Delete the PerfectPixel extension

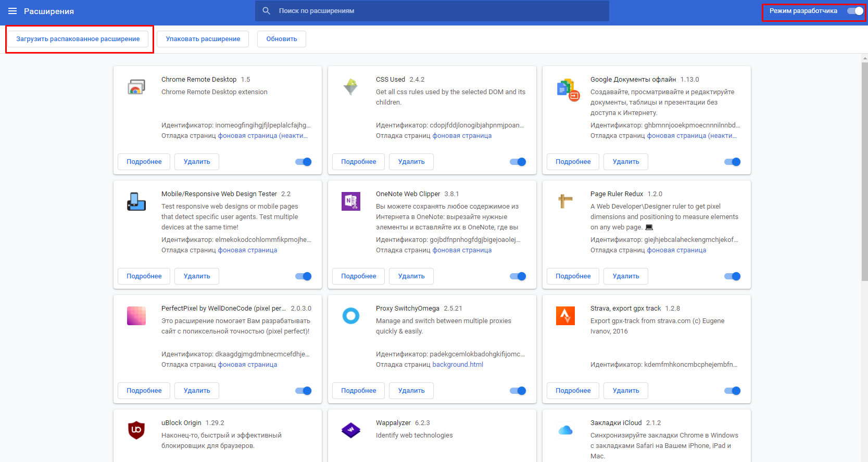[197, 391]
